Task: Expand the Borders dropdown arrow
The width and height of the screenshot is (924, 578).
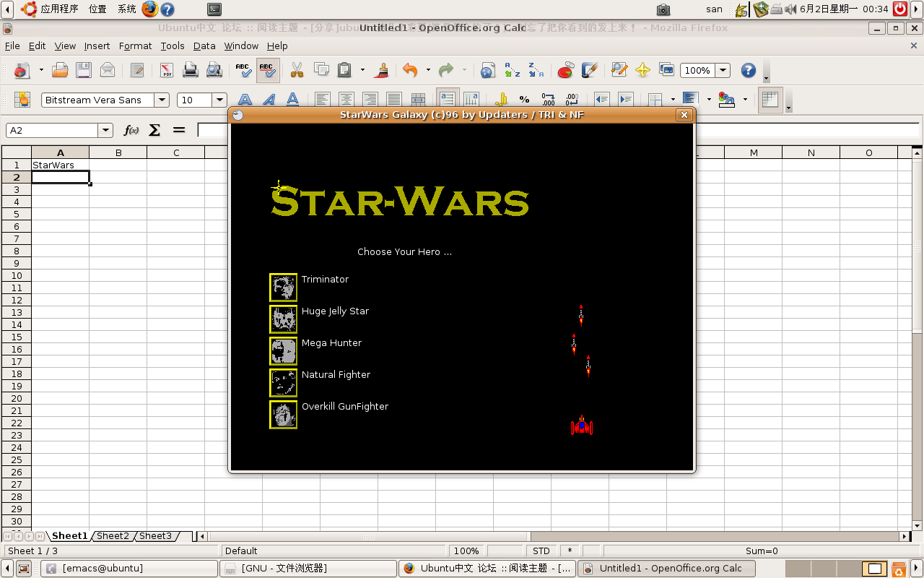Action: pos(673,100)
